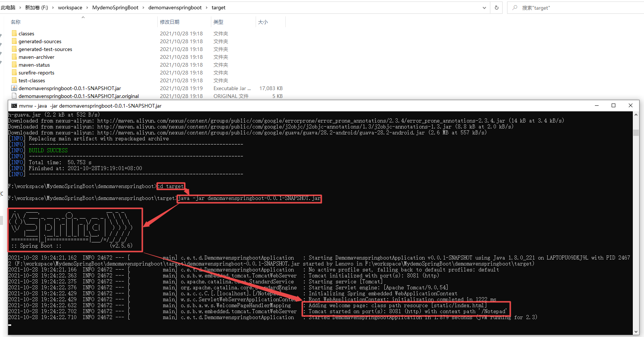Navigate to workspace via the breadcrumb link
The height and width of the screenshot is (337, 644).
click(x=70, y=7)
